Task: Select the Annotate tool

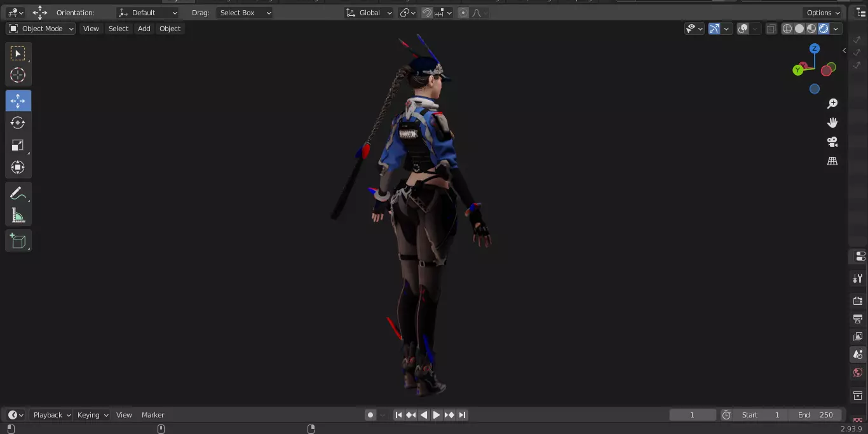Action: [x=18, y=194]
